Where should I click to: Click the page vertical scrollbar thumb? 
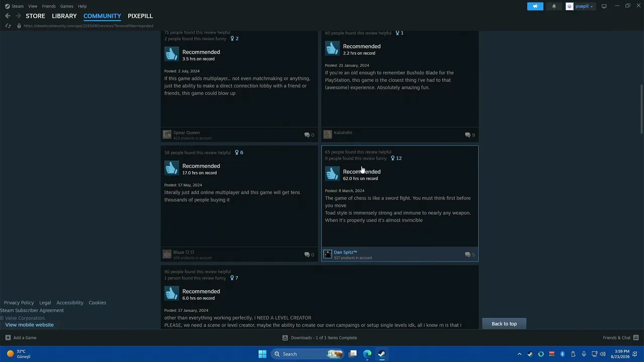pyautogui.click(x=641, y=108)
